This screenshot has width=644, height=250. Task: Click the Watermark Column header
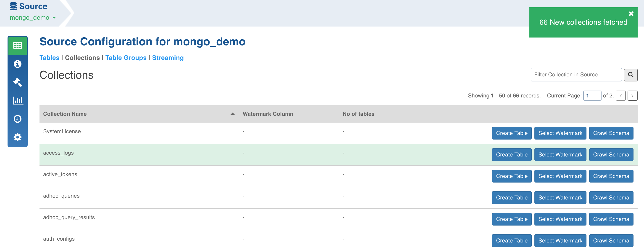click(268, 114)
